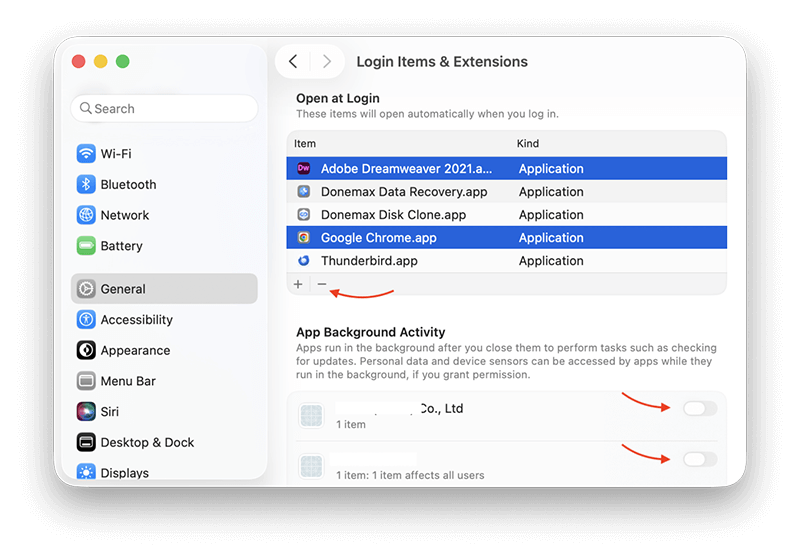The image size is (800, 558).
Task: Click the yellow minimize window button
Action: click(101, 61)
